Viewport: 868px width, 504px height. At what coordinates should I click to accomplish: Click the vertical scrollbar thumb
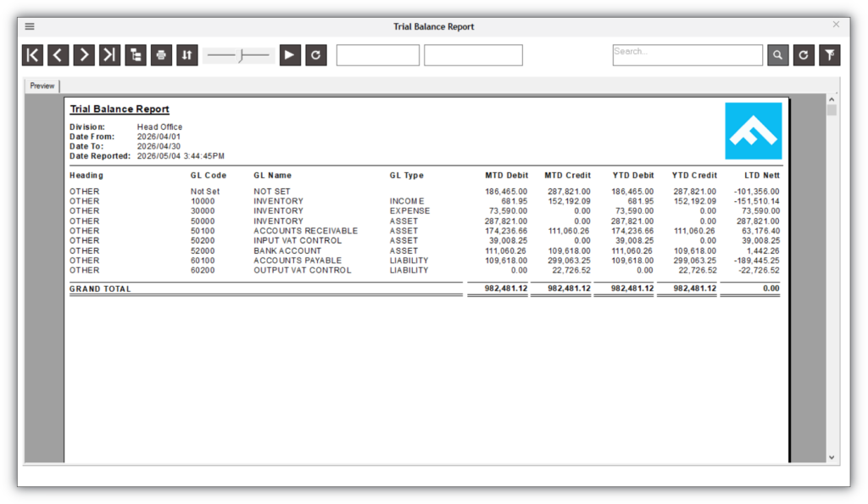(x=832, y=109)
